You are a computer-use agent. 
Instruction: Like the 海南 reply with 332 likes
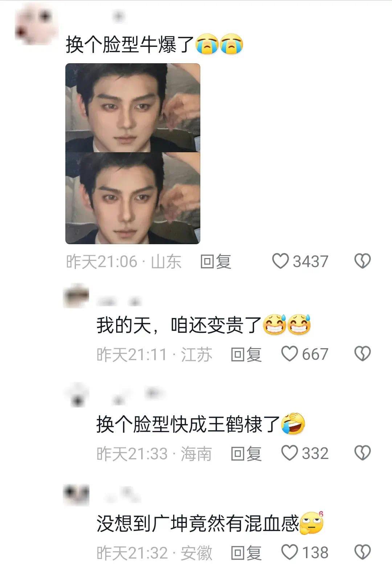click(290, 453)
